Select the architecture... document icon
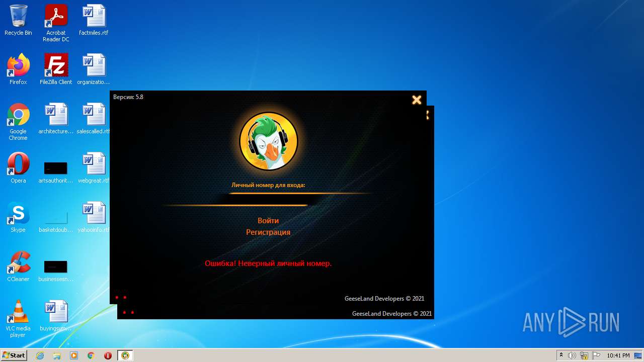Screen dimensions: 644x362 pyautogui.click(x=56, y=119)
